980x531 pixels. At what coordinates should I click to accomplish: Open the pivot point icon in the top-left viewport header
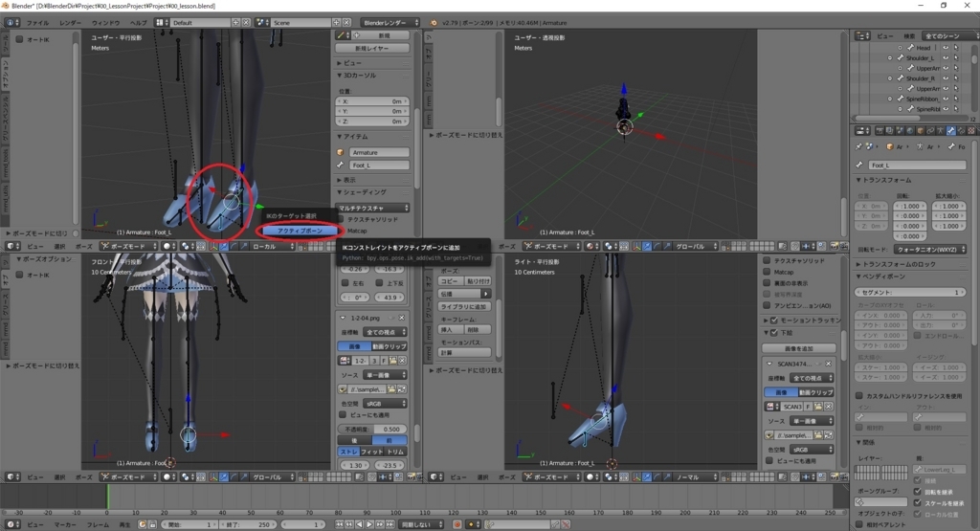[187, 246]
